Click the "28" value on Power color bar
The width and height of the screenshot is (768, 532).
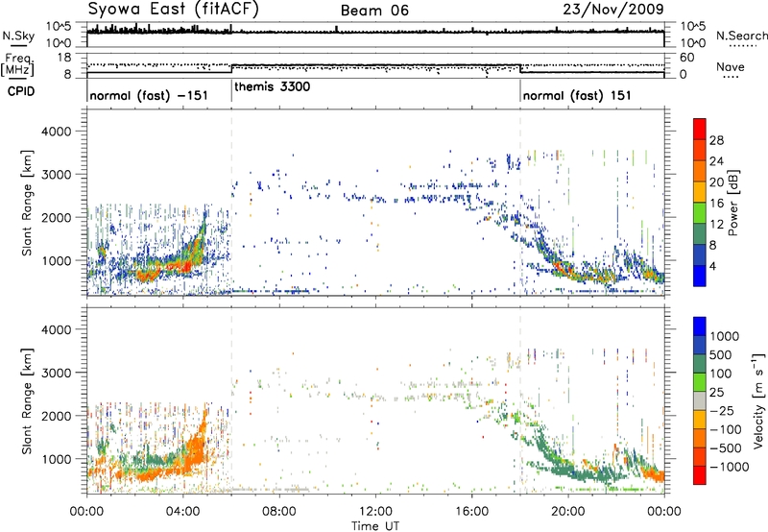point(716,140)
